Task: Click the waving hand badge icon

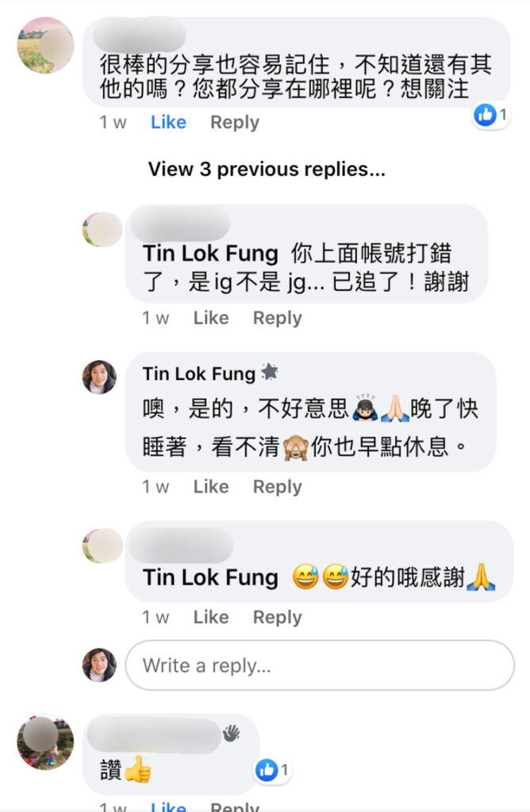Action: (x=231, y=733)
